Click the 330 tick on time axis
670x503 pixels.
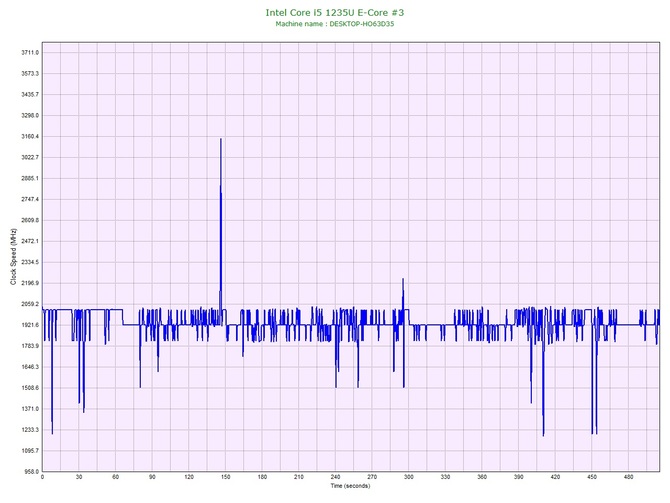pos(446,477)
